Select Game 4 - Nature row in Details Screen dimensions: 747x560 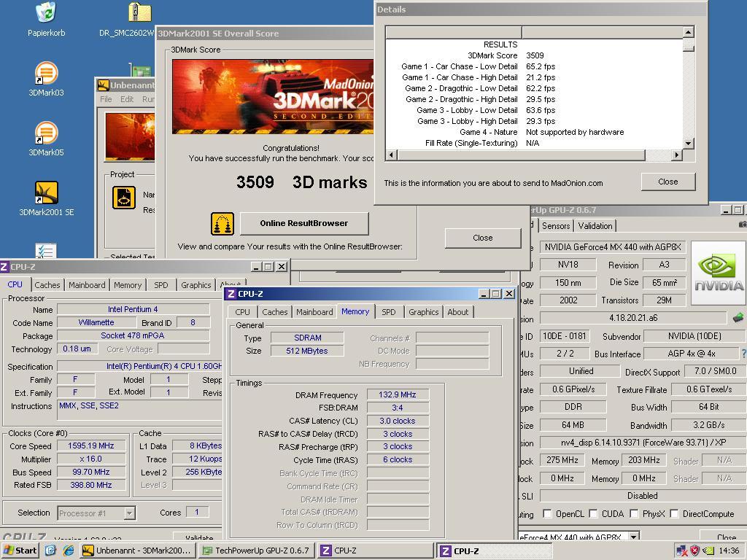click(x=533, y=132)
